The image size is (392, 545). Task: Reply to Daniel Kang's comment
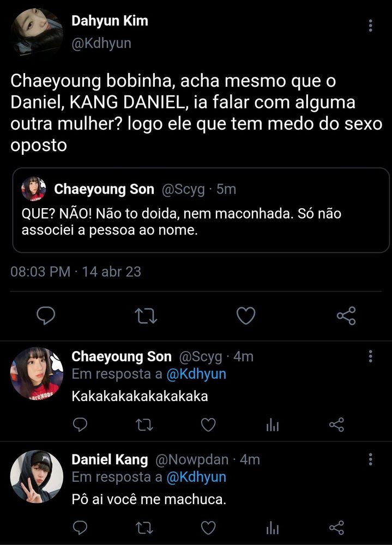80,527
